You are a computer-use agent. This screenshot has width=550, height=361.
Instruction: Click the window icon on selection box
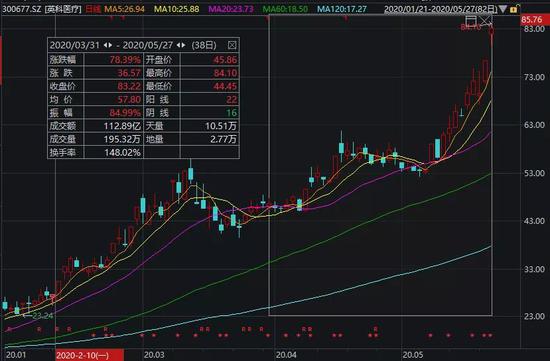pyautogui.click(x=471, y=21)
